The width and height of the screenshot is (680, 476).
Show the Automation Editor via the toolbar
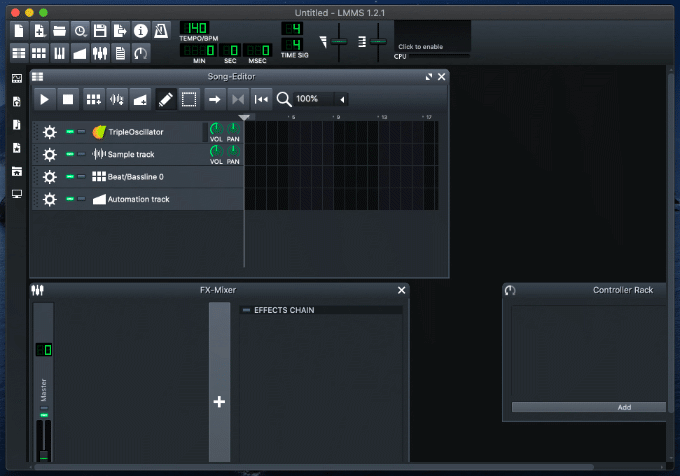[x=80, y=53]
